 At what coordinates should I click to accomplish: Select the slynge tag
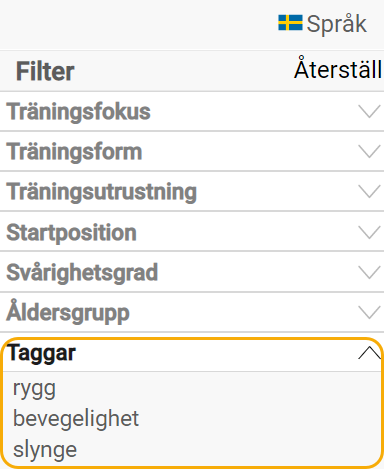[x=45, y=450]
